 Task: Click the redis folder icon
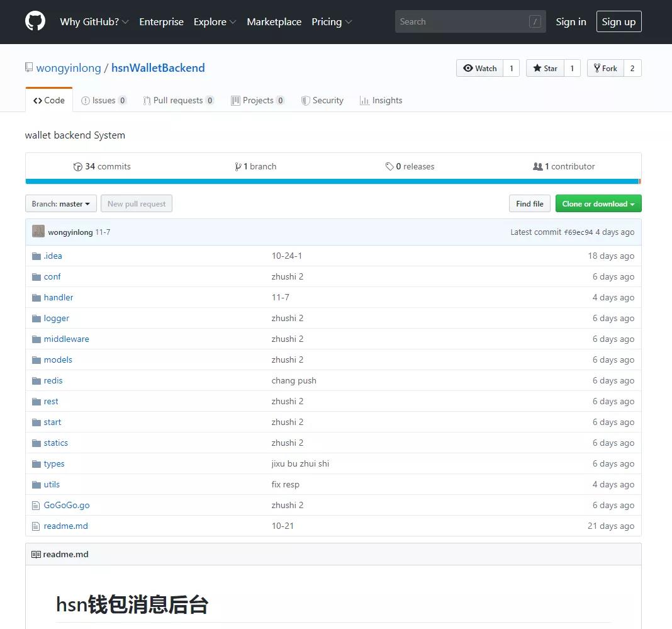tap(36, 381)
